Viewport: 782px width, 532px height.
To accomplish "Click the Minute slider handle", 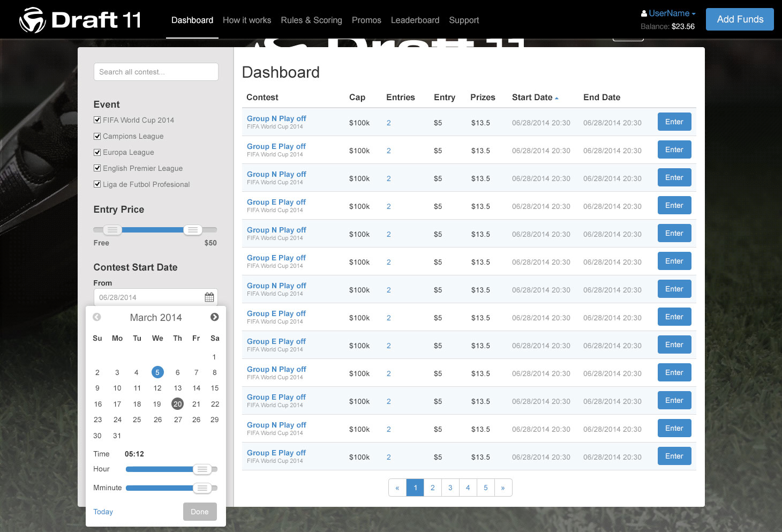I will coord(202,488).
